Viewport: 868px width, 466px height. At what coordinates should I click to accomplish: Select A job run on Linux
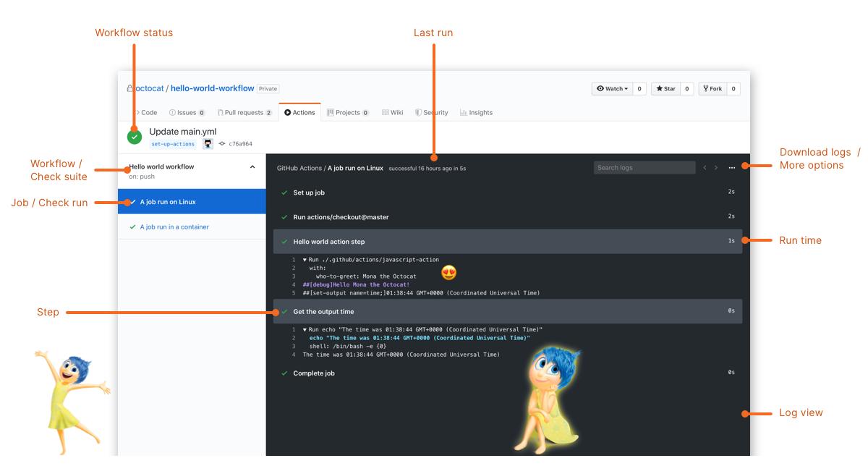[x=168, y=203]
